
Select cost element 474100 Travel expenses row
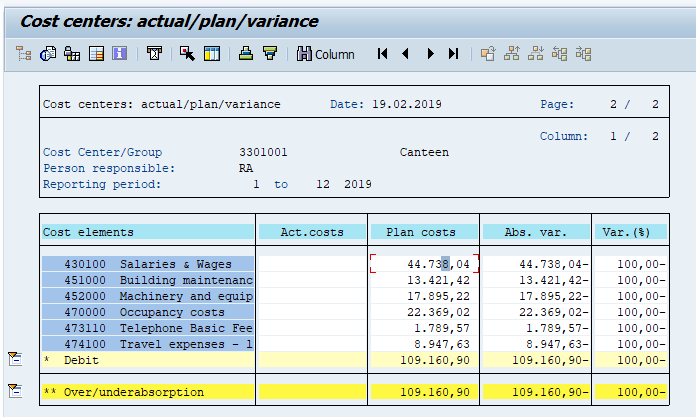pyautogui.click(x=148, y=343)
